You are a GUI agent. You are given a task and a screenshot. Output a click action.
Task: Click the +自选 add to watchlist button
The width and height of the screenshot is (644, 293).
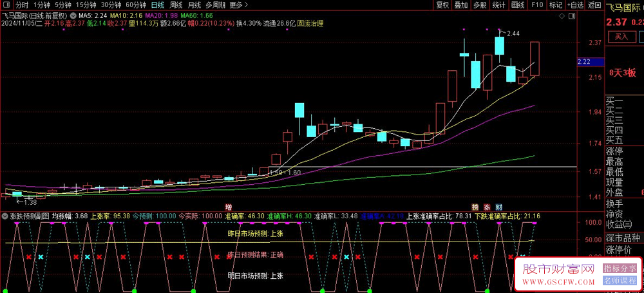coord(574,5)
